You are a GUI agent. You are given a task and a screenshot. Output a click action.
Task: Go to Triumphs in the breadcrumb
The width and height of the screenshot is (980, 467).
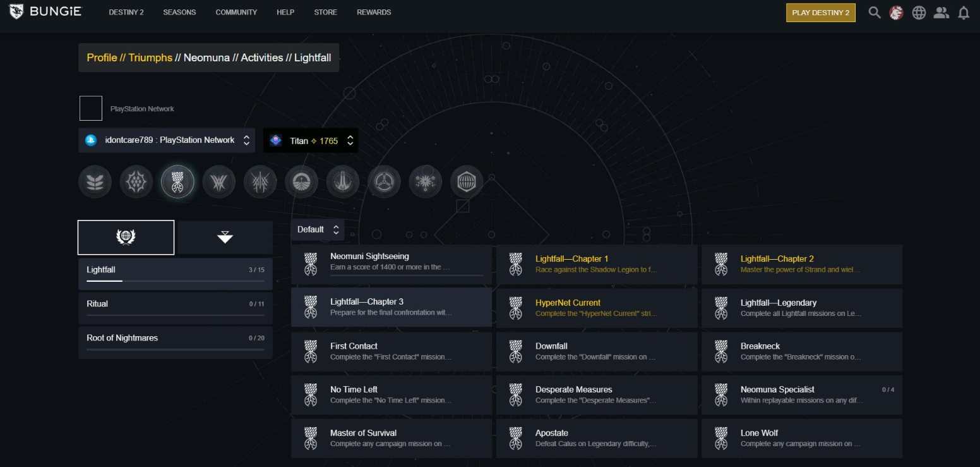click(x=150, y=58)
